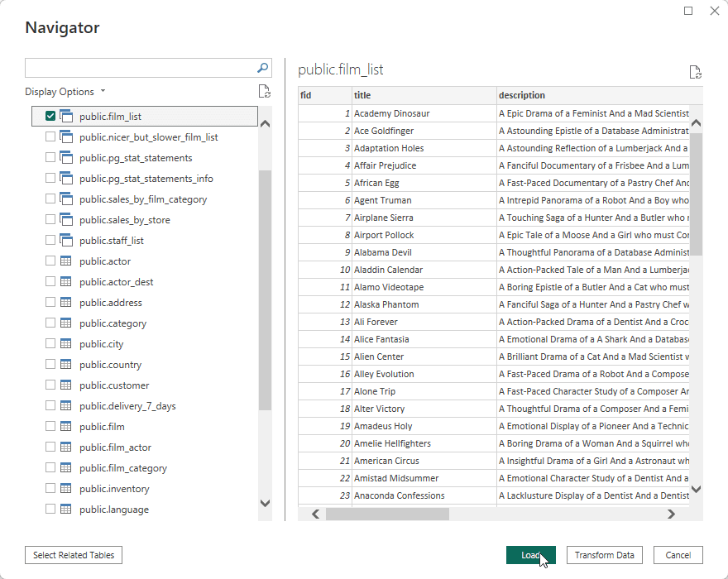728x579 pixels.
Task: Click the description column header
Action: (599, 95)
